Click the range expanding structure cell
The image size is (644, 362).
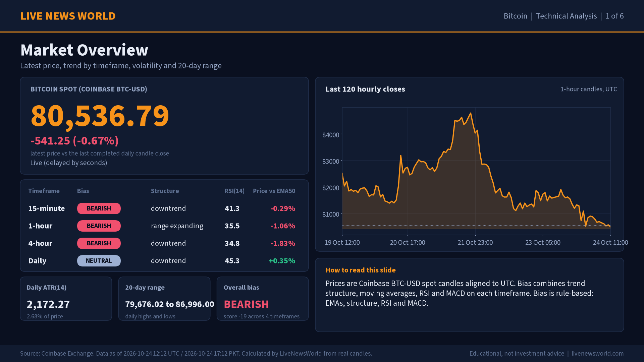177,226
